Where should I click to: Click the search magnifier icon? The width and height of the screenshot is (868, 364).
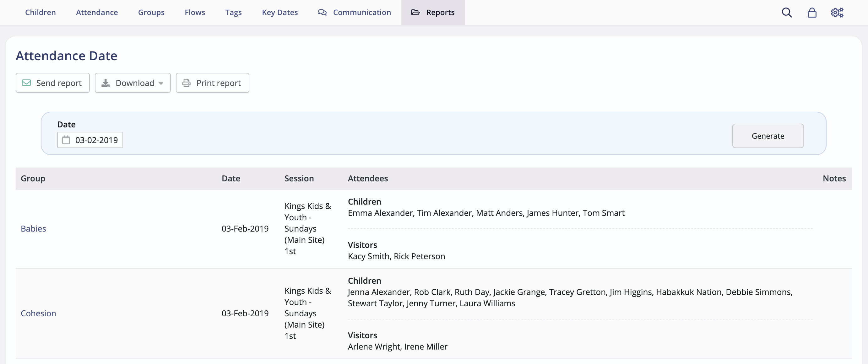pyautogui.click(x=786, y=13)
